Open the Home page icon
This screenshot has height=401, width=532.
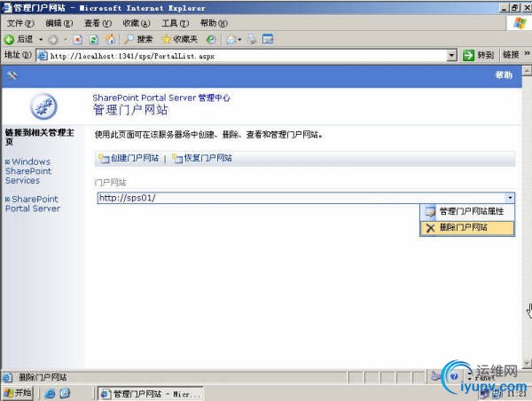pos(110,40)
